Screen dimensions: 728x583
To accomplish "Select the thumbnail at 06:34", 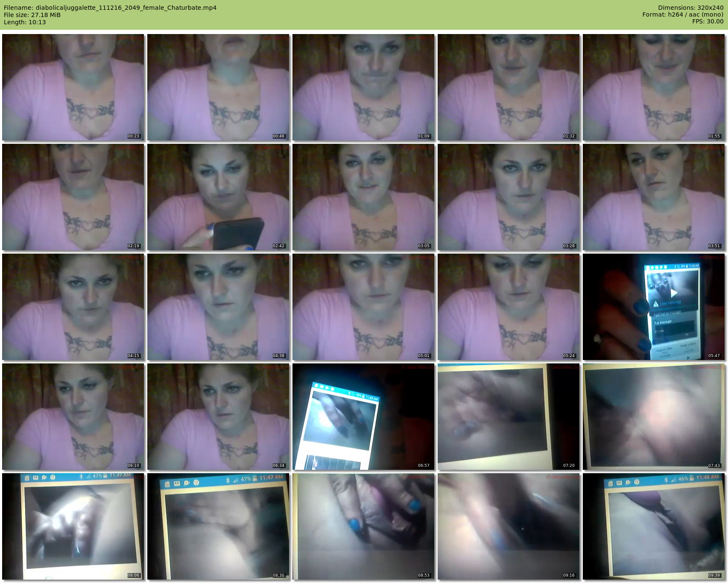I will (x=218, y=417).
